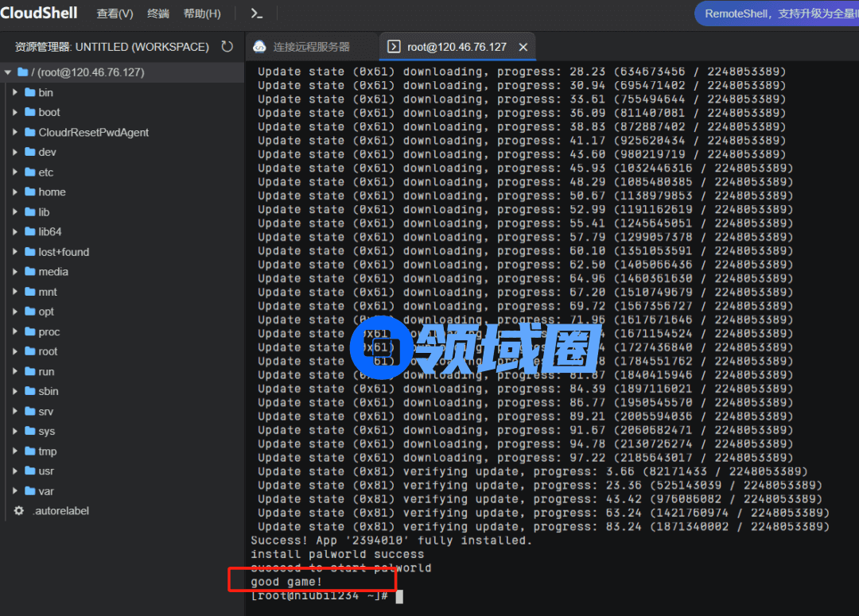Switch to the 连接远程服务器 tab
859x616 pixels.
click(310, 47)
